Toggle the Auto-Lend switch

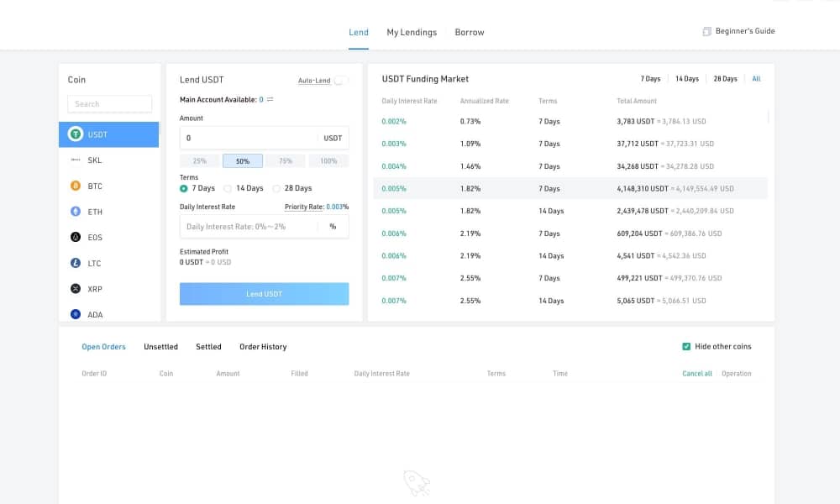(x=341, y=81)
